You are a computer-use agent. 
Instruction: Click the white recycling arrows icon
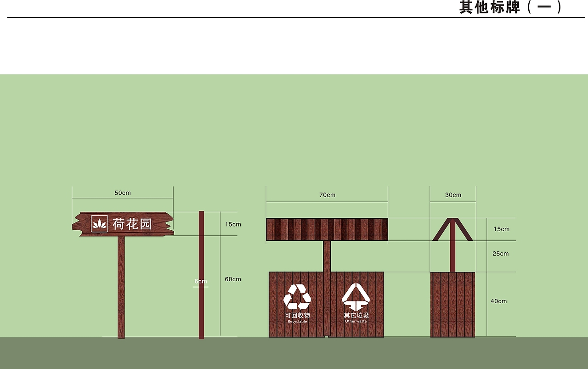[297, 297]
